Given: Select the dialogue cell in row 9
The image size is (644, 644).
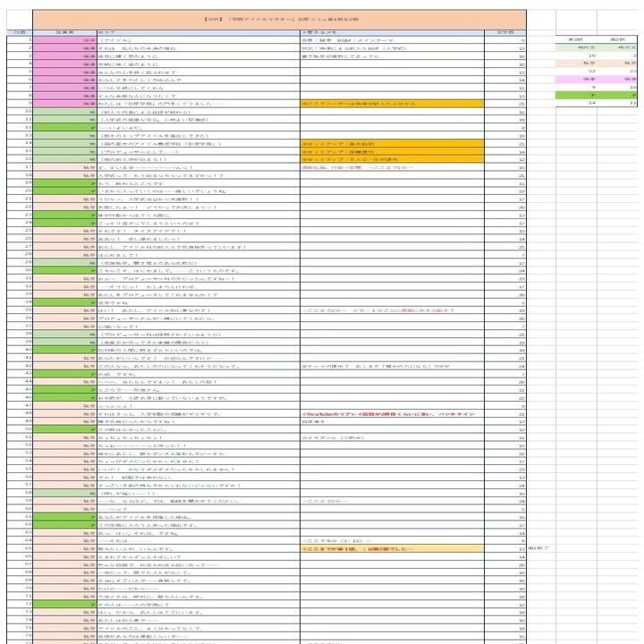Looking at the screenshot, I should [x=199, y=104].
